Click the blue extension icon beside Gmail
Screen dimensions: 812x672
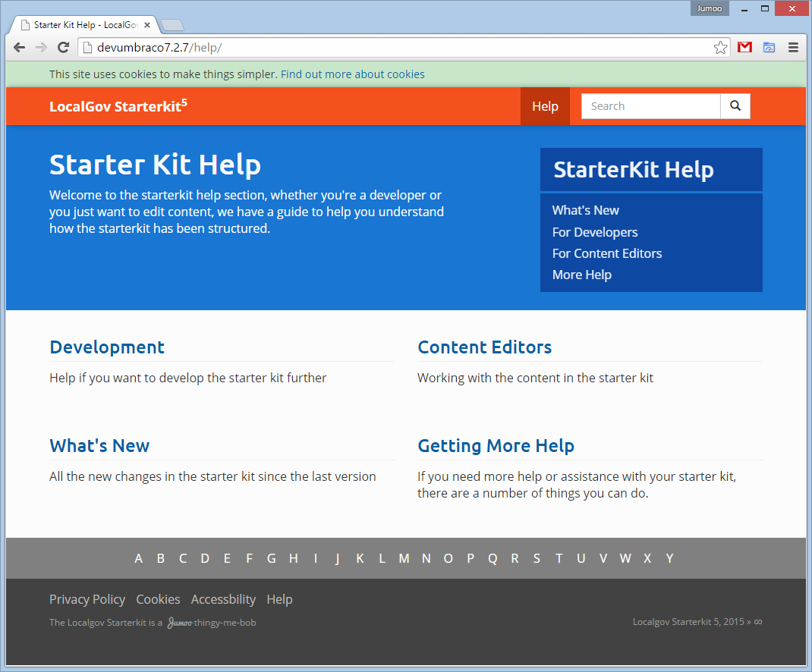pyautogui.click(x=769, y=48)
